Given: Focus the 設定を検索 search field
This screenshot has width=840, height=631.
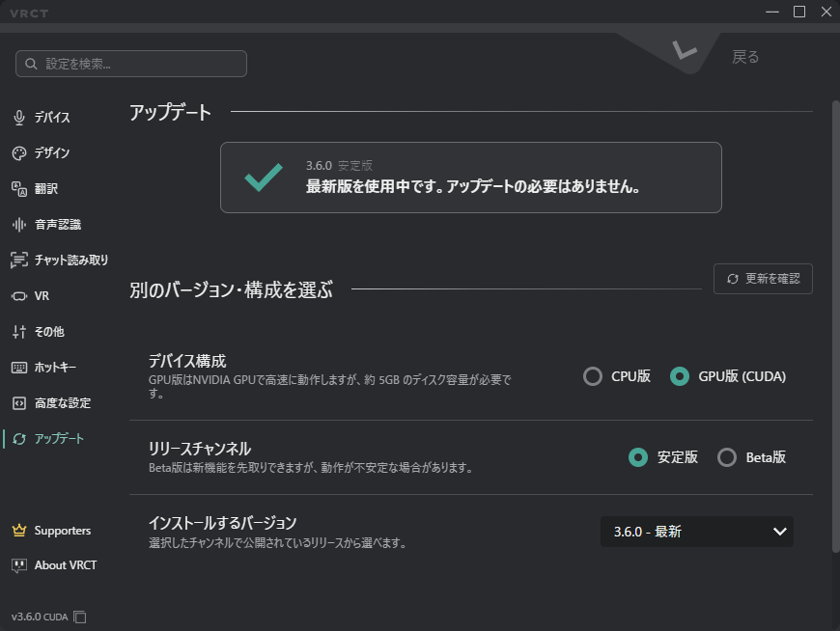Looking at the screenshot, I should coord(131,64).
